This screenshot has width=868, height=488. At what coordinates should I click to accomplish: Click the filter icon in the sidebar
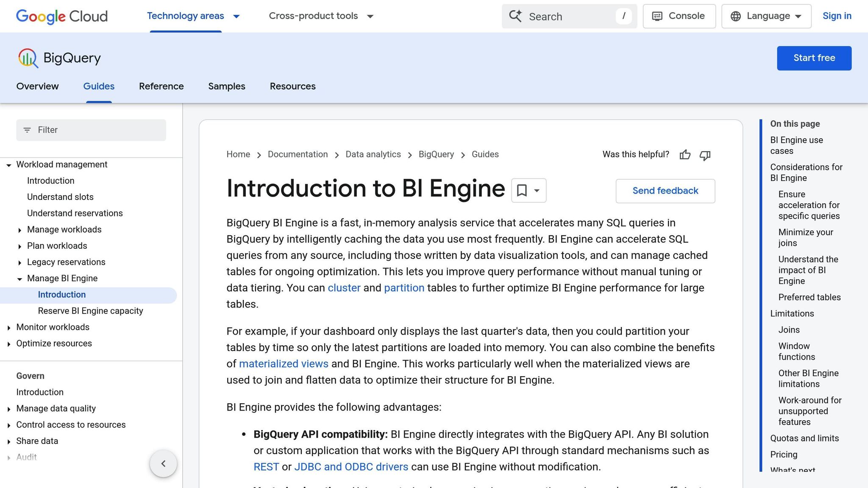pyautogui.click(x=28, y=130)
